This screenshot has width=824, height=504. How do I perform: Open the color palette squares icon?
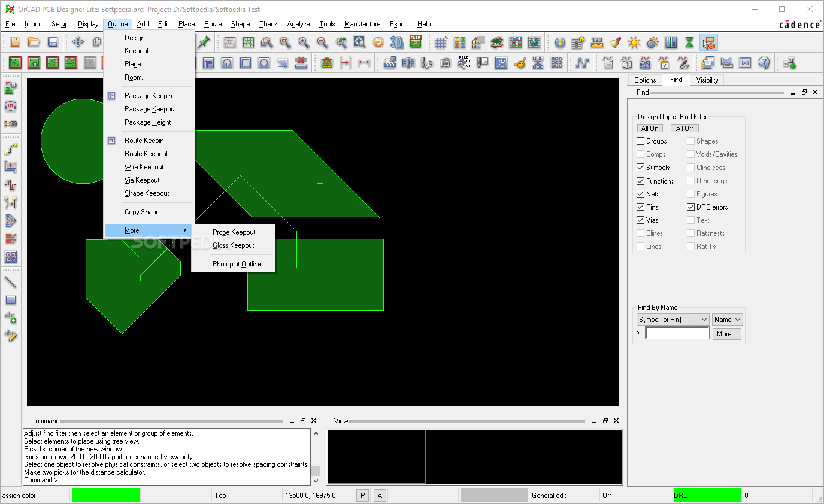coord(459,42)
